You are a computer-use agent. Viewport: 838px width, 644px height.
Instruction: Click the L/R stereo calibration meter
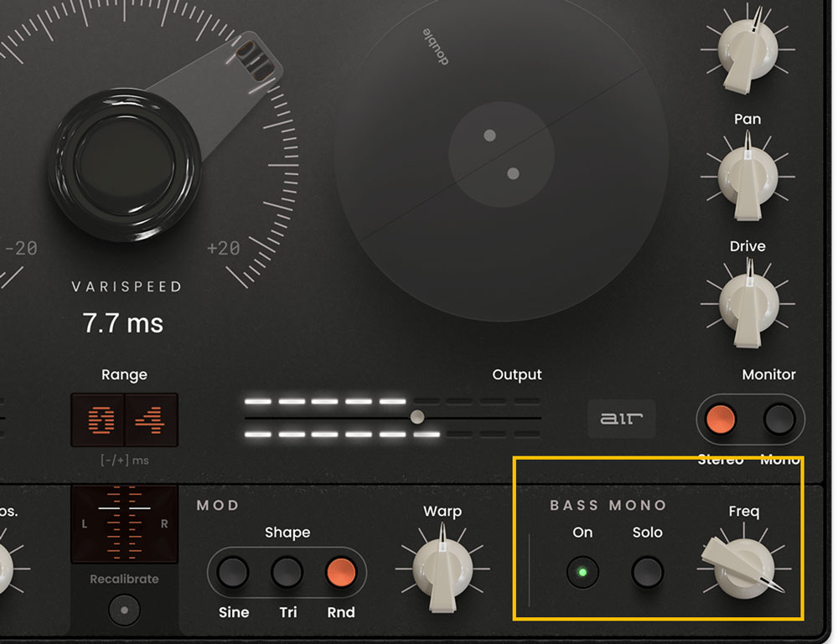tap(124, 523)
